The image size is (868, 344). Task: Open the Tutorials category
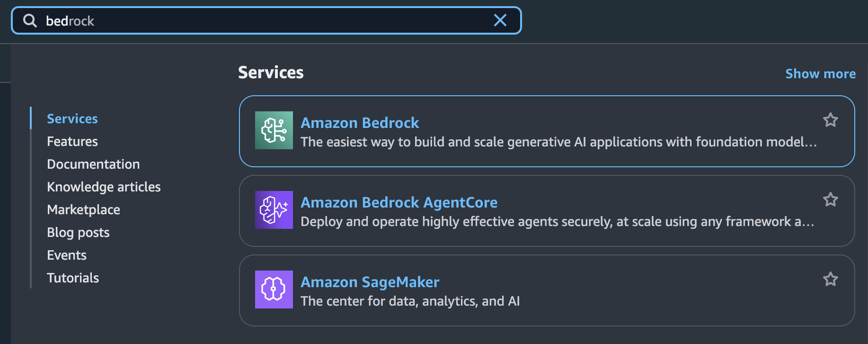[72, 277]
